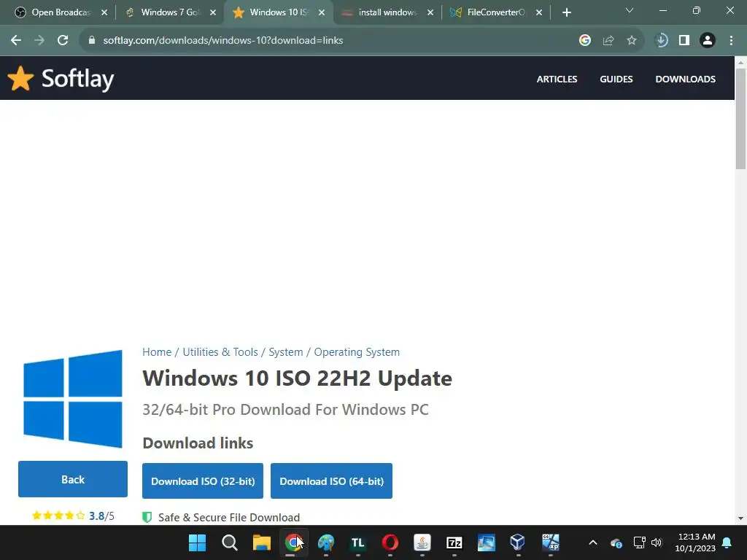This screenshot has height=560, width=747.
Task: Open the Google icon in the address bar
Action: pos(585,41)
